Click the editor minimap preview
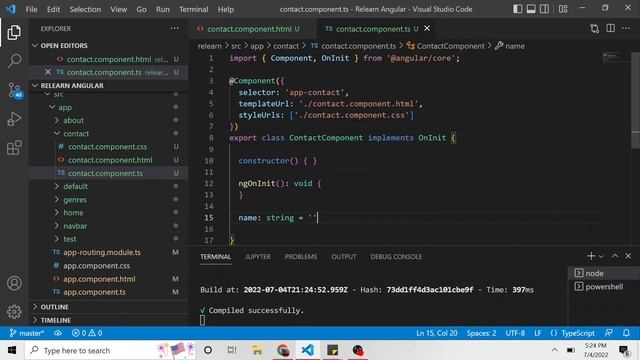Image resolution: width=640 pixels, height=360 pixels. (x=611, y=57)
